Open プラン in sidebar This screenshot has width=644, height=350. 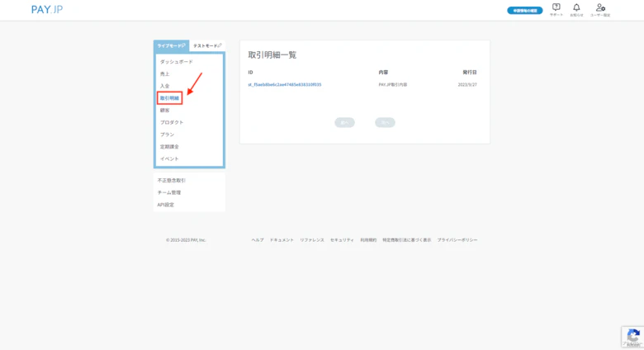click(167, 135)
